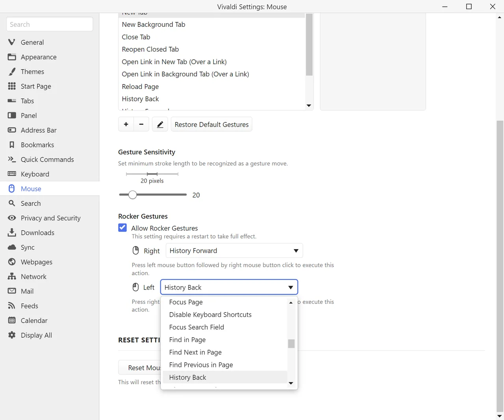Click the Display All gear icon
504x420 pixels.
click(12, 335)
